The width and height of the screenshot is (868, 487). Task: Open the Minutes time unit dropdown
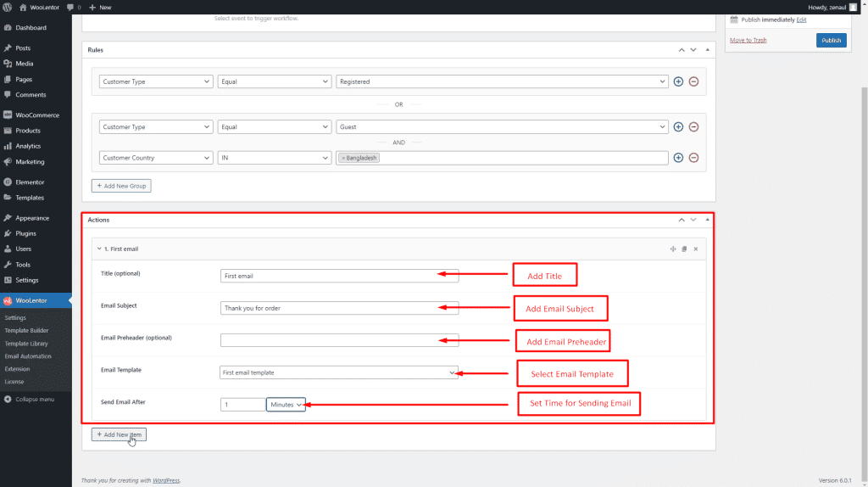286,405
